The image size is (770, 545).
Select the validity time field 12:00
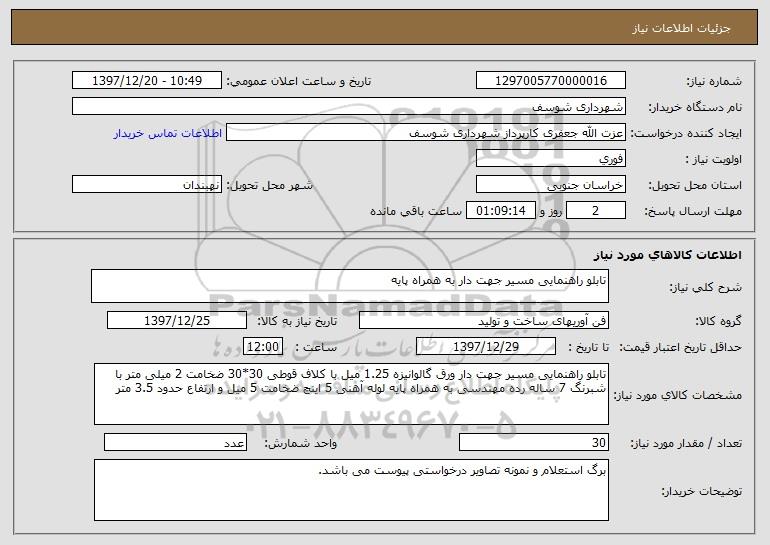coord(263,347)
